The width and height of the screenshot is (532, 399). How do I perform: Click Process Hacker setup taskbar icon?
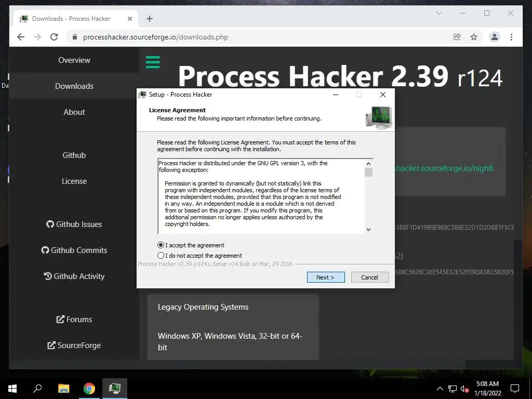[x=115, y=389]
